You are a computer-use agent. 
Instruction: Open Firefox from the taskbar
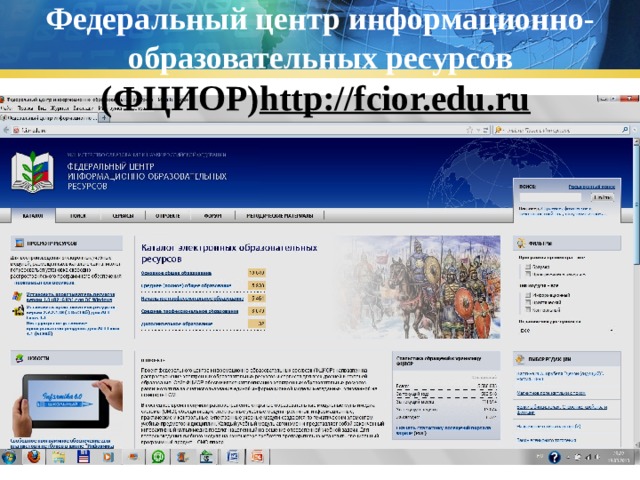click(x=34, y=457)
